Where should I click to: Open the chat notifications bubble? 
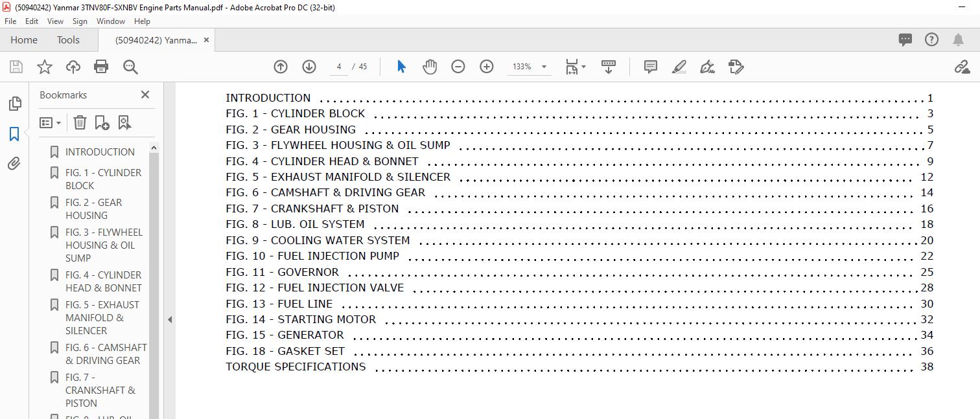905,40
